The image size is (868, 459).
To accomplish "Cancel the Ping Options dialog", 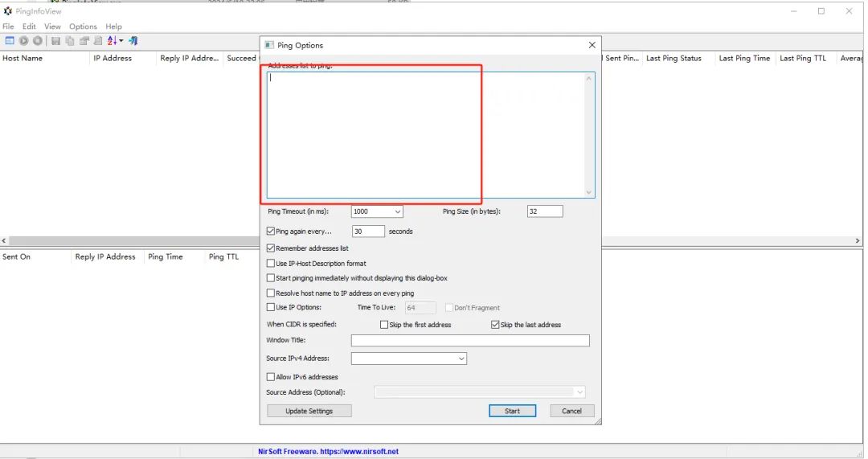I will pyautogui.click(x=572, y=411).
